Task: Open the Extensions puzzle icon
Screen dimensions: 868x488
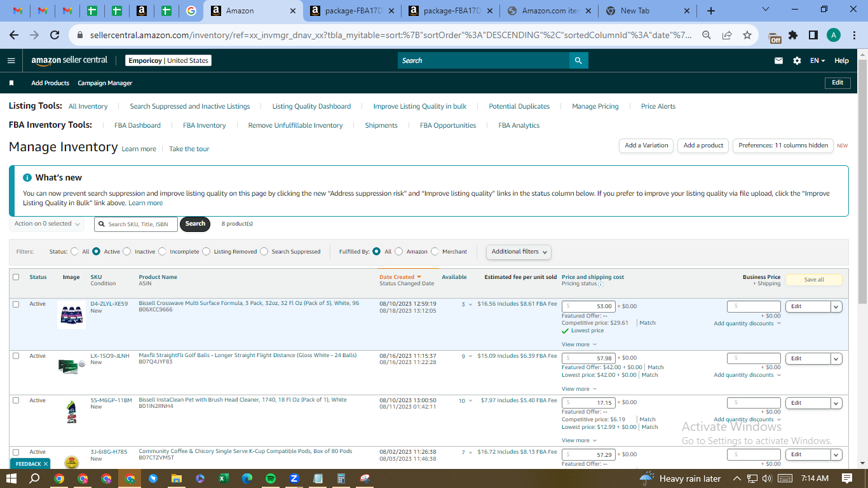Action: tap(793, 35)
